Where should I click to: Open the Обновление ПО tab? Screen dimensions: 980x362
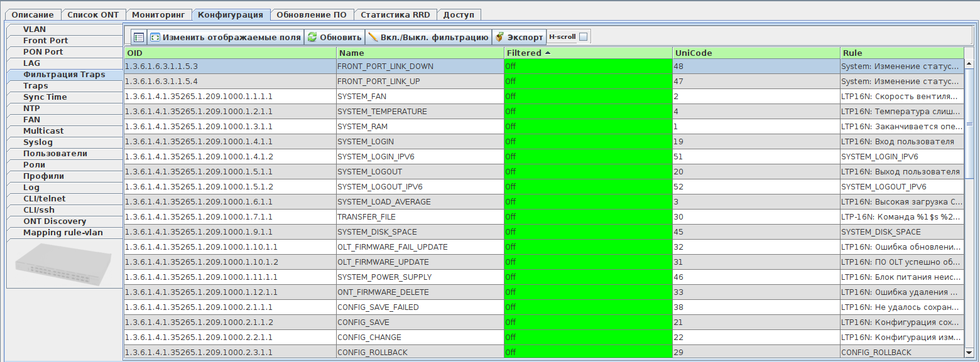coord(312,14)
